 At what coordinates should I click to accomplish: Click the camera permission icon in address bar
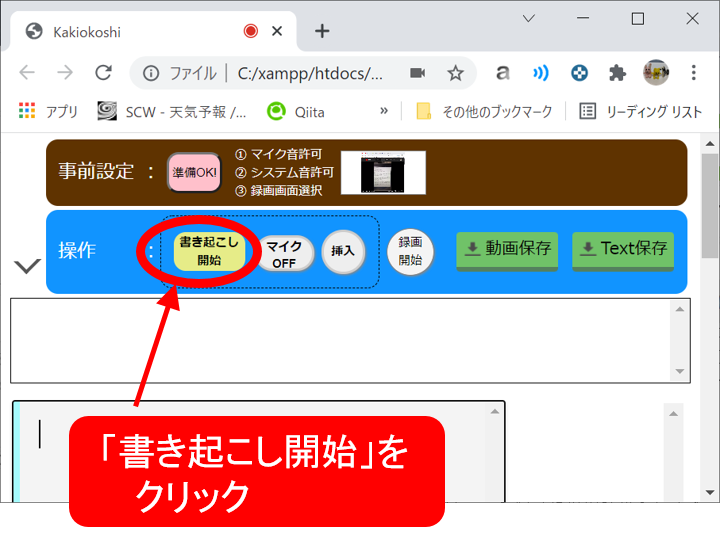click(417, 73)
